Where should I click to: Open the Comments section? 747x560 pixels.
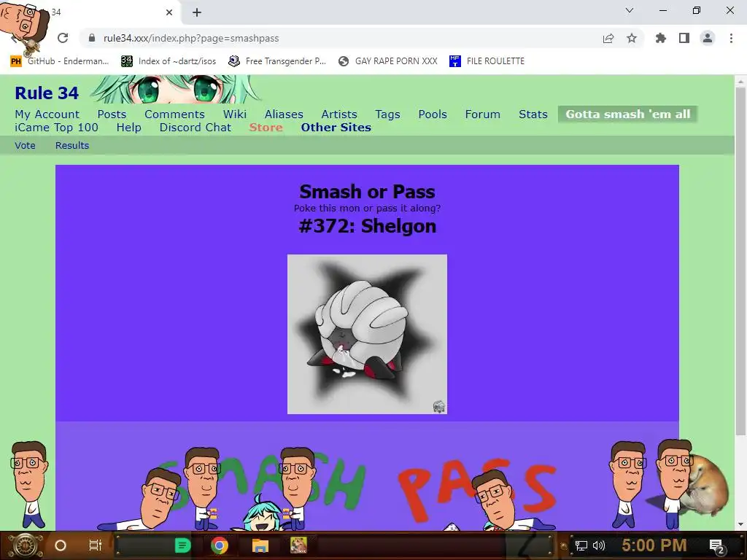(175, 114)
